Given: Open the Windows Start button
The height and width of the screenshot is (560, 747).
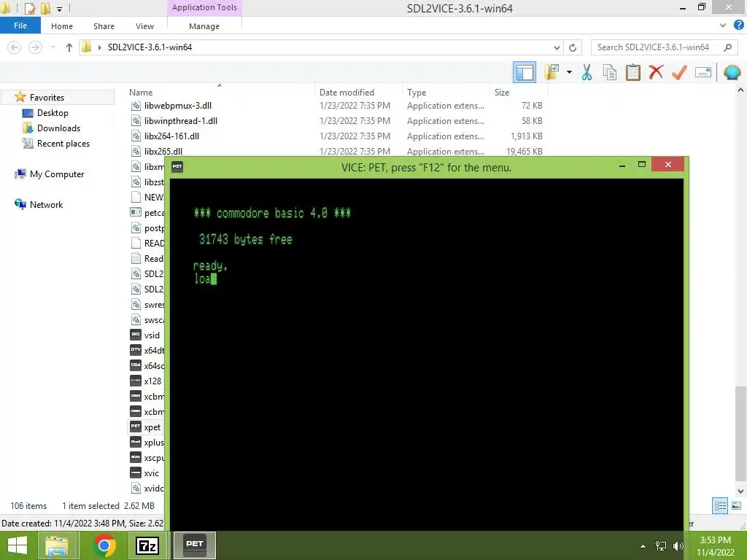Looking at the screenshot, I should click(18, 545).
